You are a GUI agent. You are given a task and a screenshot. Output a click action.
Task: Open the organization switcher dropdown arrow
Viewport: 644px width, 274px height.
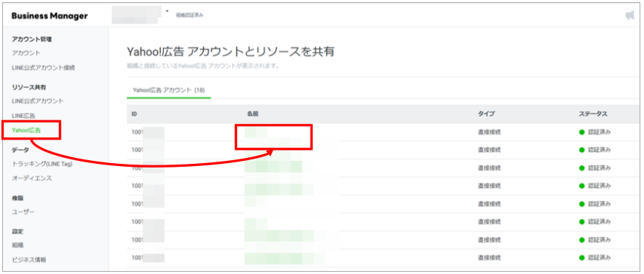167,11
